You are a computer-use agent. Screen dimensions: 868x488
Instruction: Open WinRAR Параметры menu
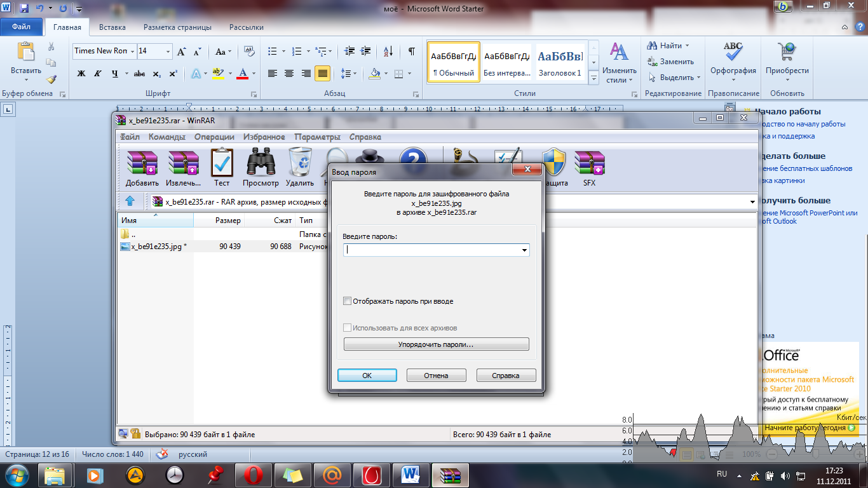317,137
